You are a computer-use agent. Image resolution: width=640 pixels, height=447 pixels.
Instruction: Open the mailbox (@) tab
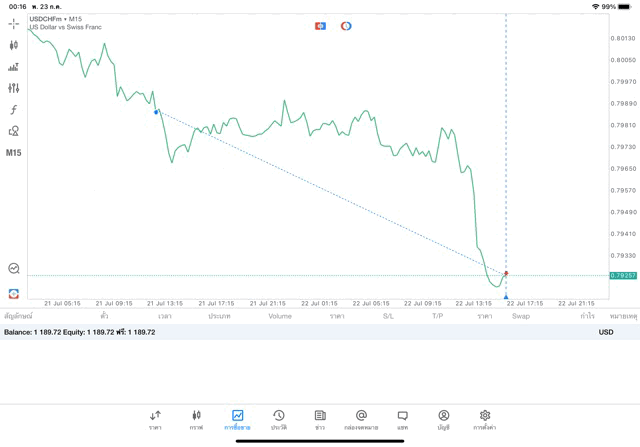(361, 419)
